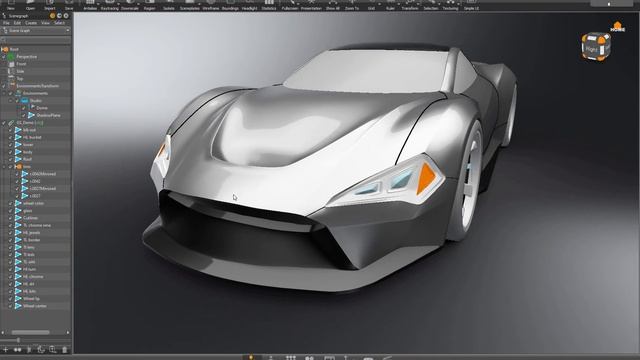Click the add node plus icon

click(6, 349)
